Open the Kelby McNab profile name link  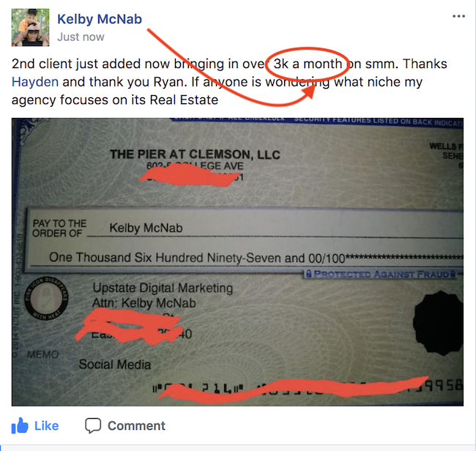click(x=100, y=19)
